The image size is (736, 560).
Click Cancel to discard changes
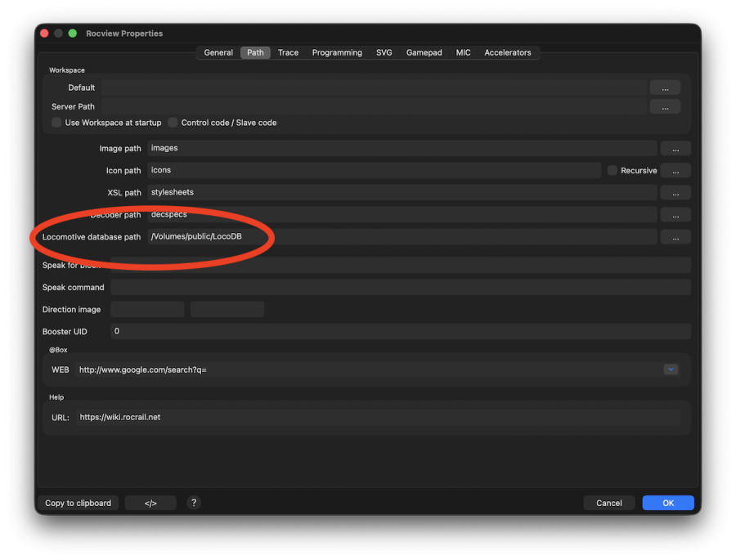coord(608,503)
